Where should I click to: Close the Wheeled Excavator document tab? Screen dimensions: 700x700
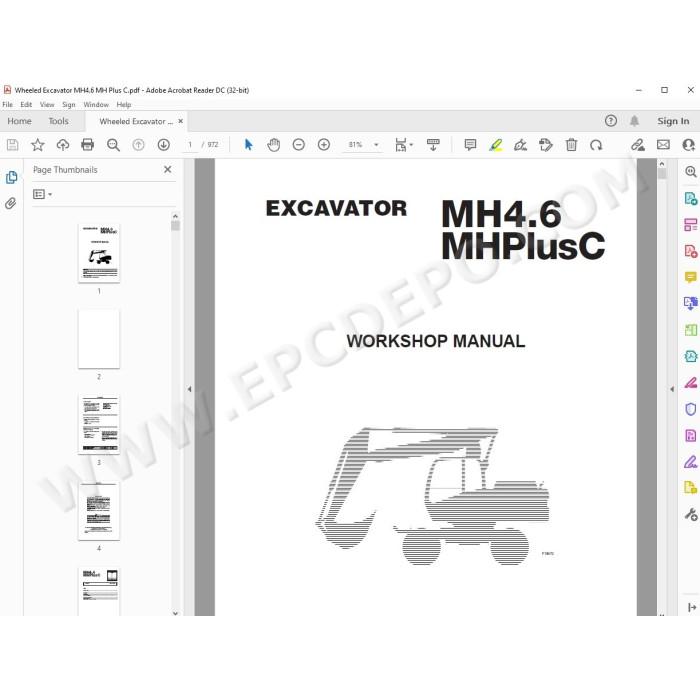coord(180,121)
